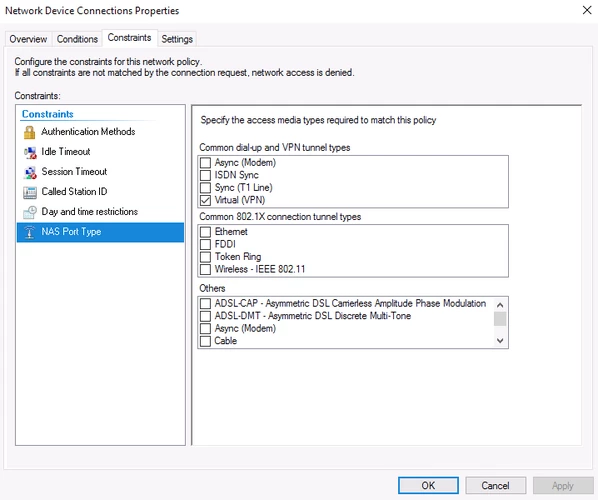598x500 pixels.
Task: Tick the Async (Modem) dial-up checkbox
Action: [x=205, y=163]
